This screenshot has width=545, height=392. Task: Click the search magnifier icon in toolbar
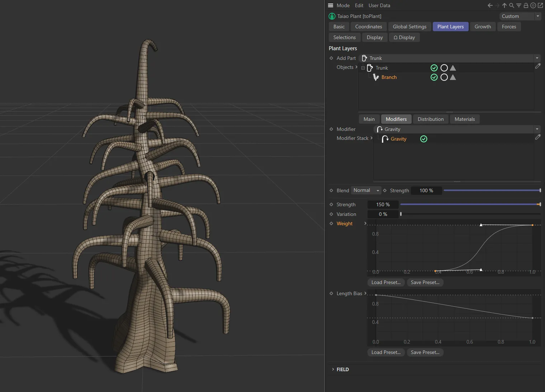511,5
